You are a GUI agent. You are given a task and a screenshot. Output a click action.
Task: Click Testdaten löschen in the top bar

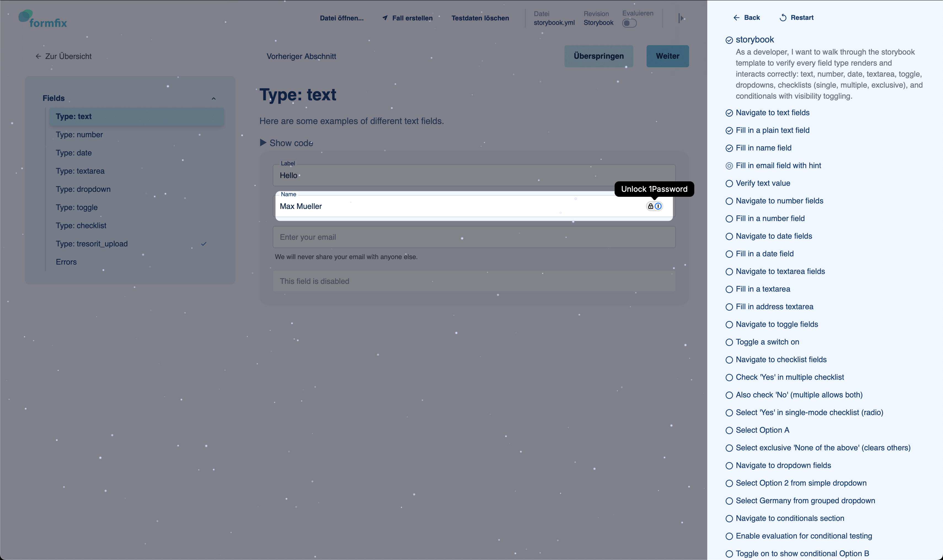[x=480, y=18]
